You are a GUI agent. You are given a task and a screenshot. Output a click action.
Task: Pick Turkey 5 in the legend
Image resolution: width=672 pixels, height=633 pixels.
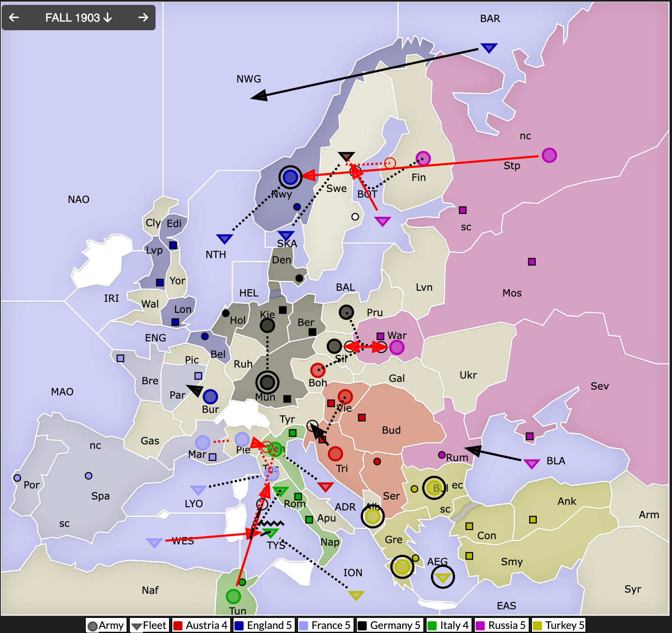559,625
